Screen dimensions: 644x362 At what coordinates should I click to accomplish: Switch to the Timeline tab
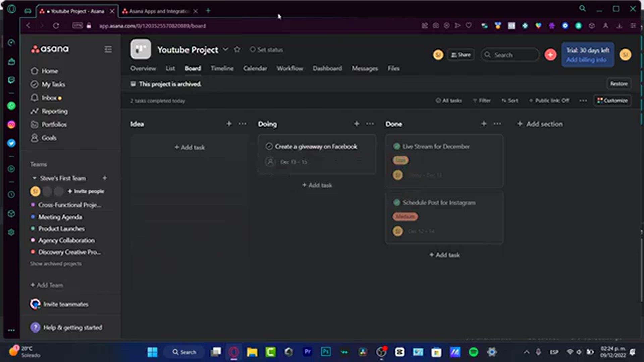(x=222, y=68)
